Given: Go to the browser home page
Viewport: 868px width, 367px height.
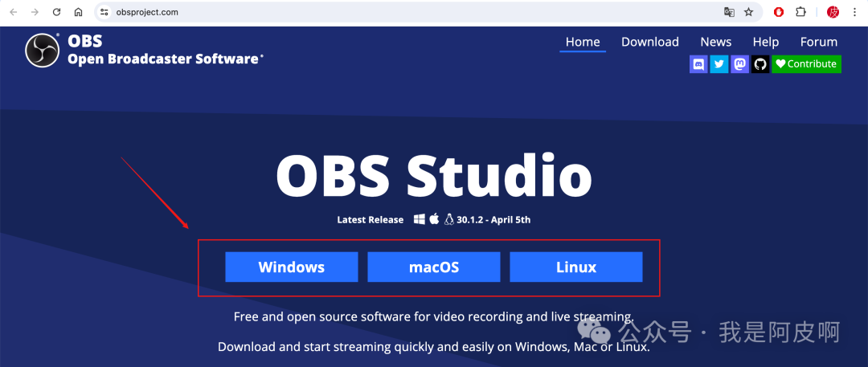Looking at the screenshot, I should [78, 12].
